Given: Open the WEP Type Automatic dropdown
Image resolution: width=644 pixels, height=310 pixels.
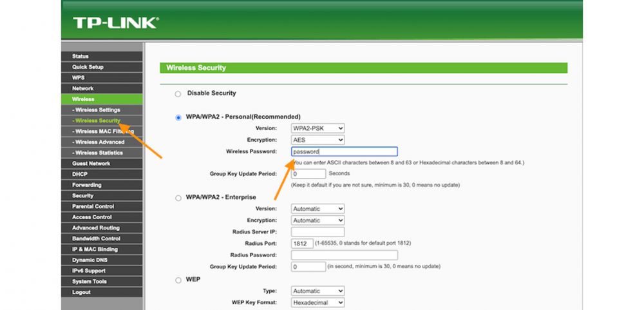Looking at the screenshot, I should [317, 291].
